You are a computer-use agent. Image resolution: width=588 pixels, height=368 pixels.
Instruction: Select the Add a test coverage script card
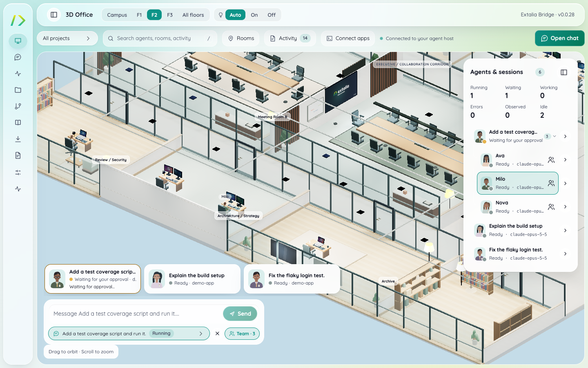click(x=93, y=279)
